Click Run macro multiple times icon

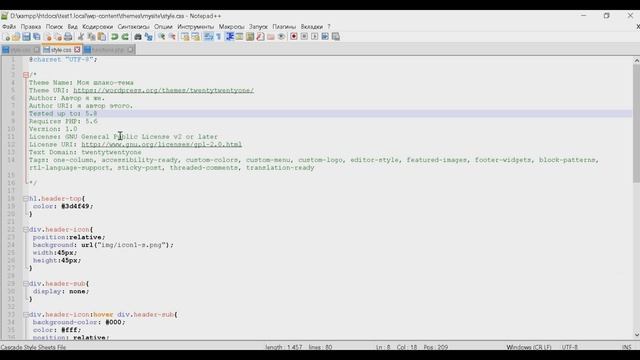[325, 37]
